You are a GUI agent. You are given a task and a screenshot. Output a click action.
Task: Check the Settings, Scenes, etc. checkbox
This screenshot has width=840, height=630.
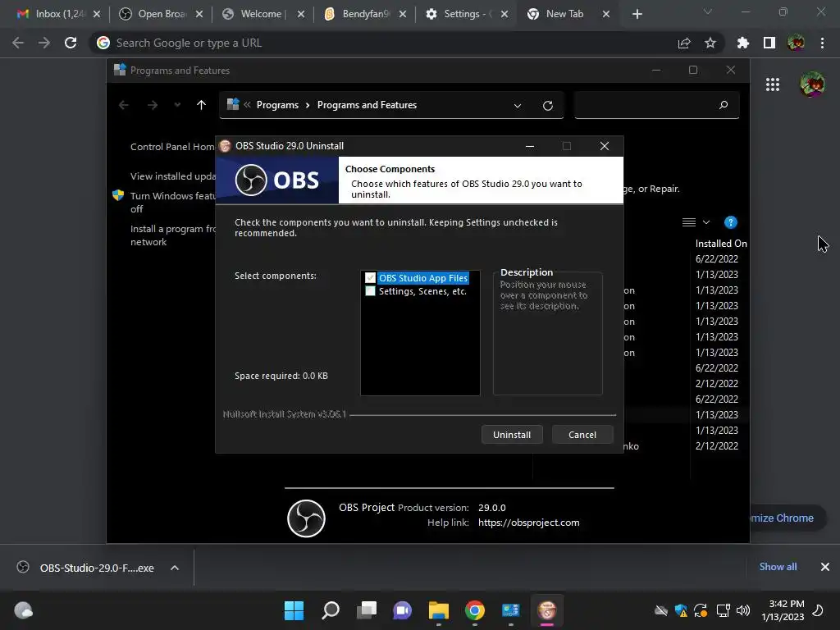(x=370, y=291)
